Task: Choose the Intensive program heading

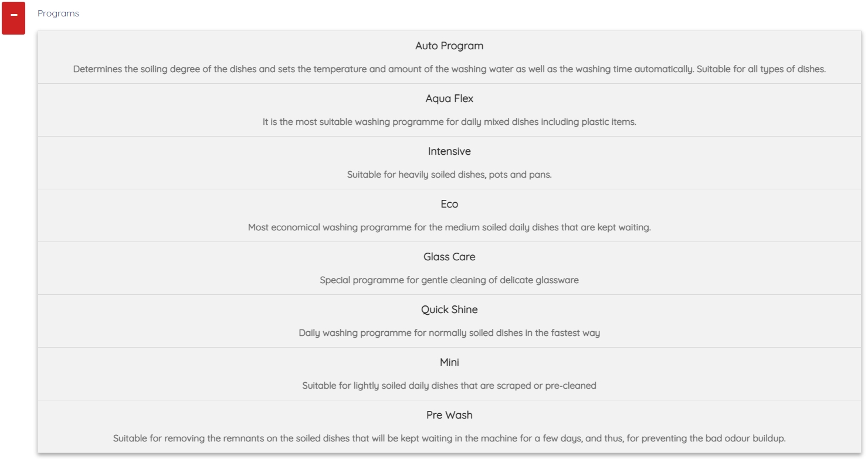Action: [449, 151]
